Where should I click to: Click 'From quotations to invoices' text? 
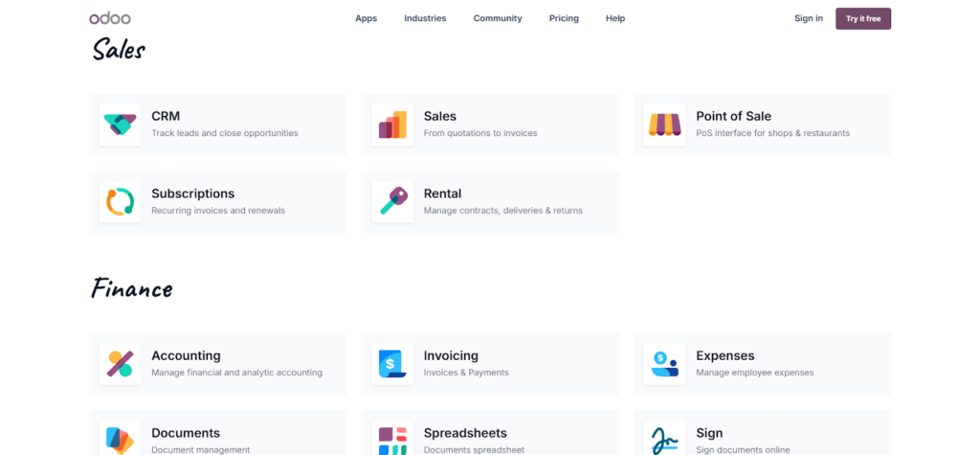tap(480, 133)
